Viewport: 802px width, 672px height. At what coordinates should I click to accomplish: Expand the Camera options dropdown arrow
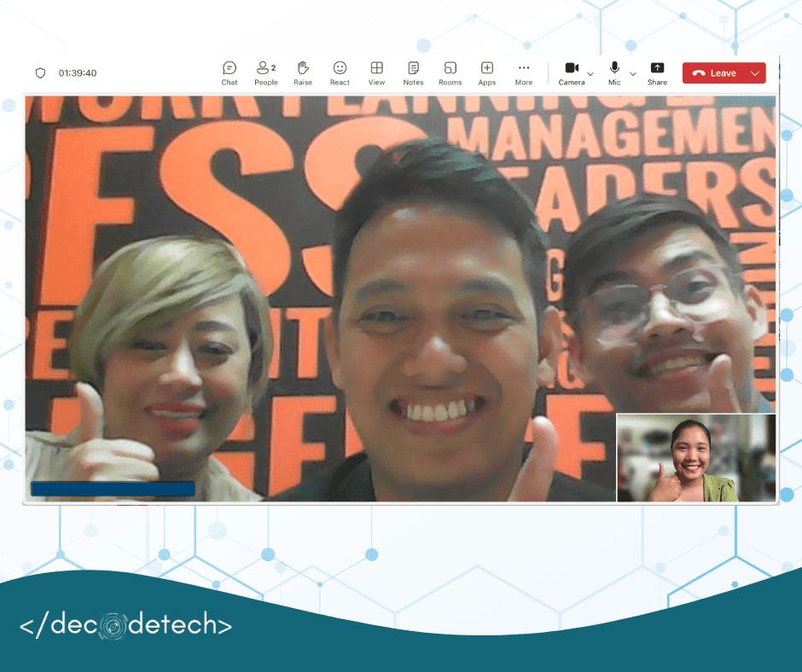coord(590,74)
